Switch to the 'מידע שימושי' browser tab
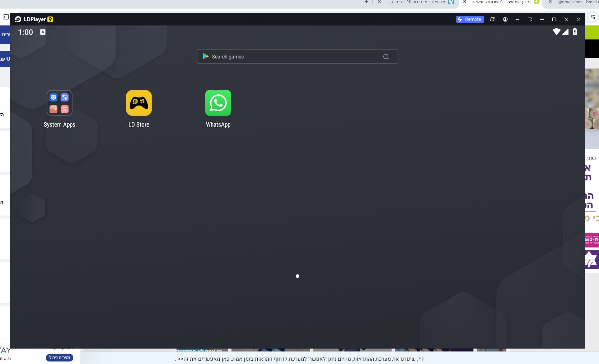 click(500, 2)
